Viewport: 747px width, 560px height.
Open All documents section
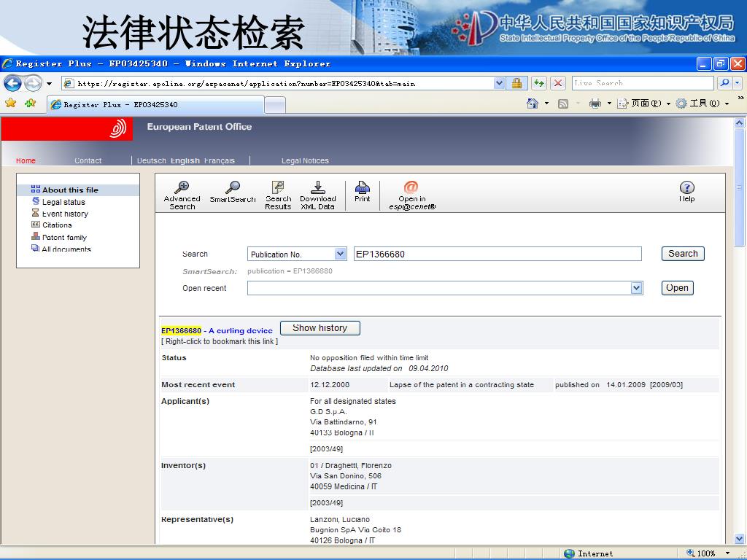click(x=66, y=249)
